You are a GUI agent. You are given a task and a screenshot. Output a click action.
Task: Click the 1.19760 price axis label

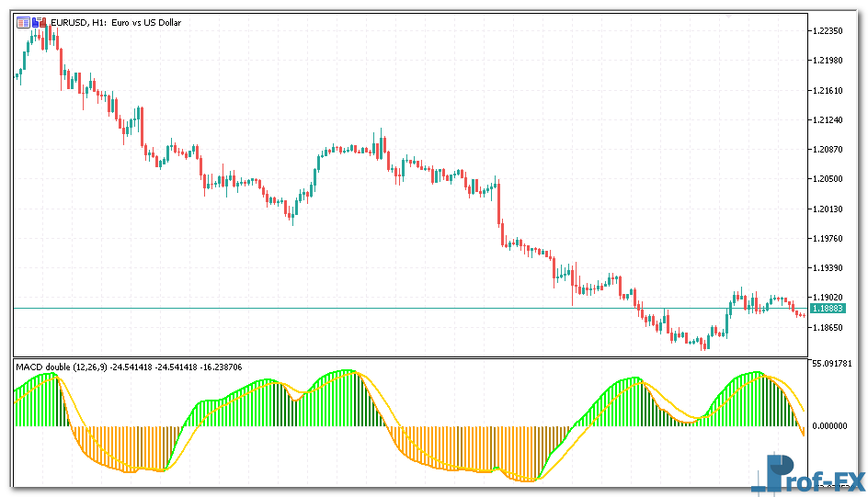[828, 239]
